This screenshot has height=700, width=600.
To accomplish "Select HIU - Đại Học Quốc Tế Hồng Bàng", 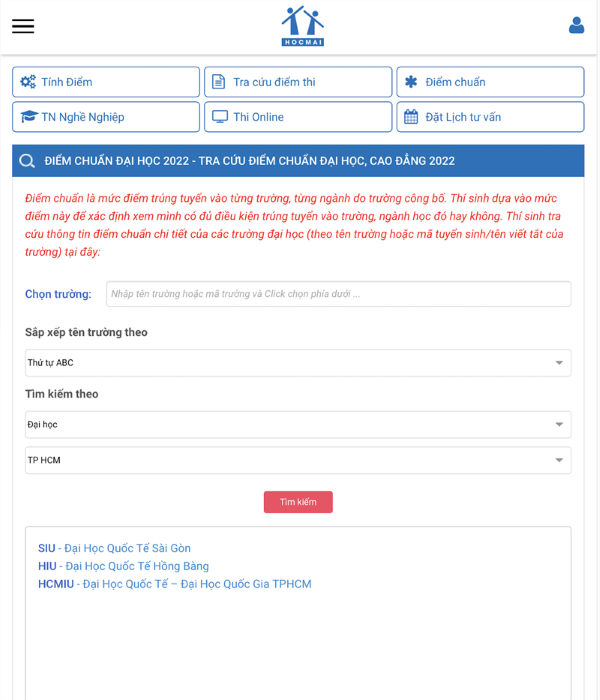I will click(123, 566).
